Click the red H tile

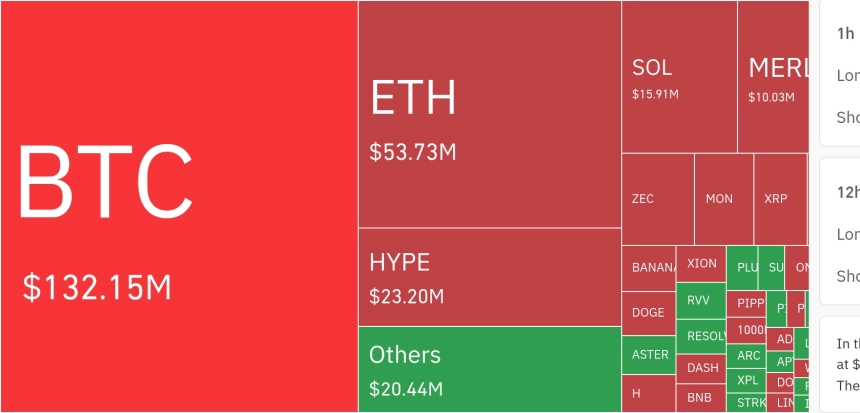pos(648,393)
